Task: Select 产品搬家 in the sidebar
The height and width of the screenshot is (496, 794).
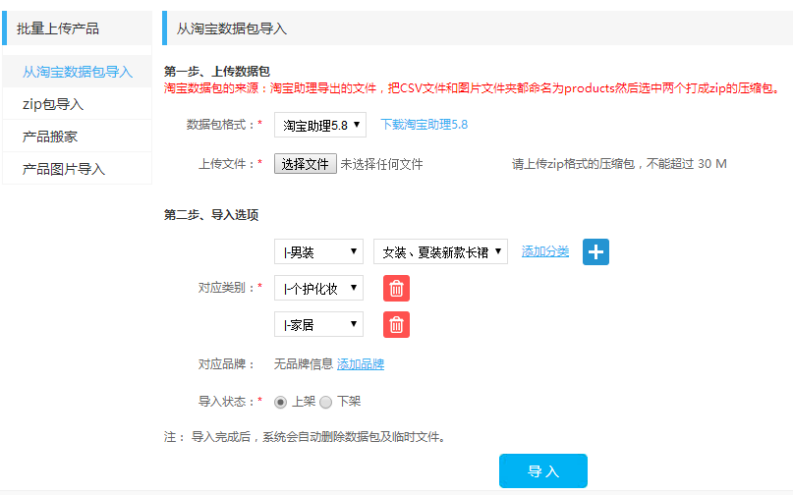Action: coord(50,136)
